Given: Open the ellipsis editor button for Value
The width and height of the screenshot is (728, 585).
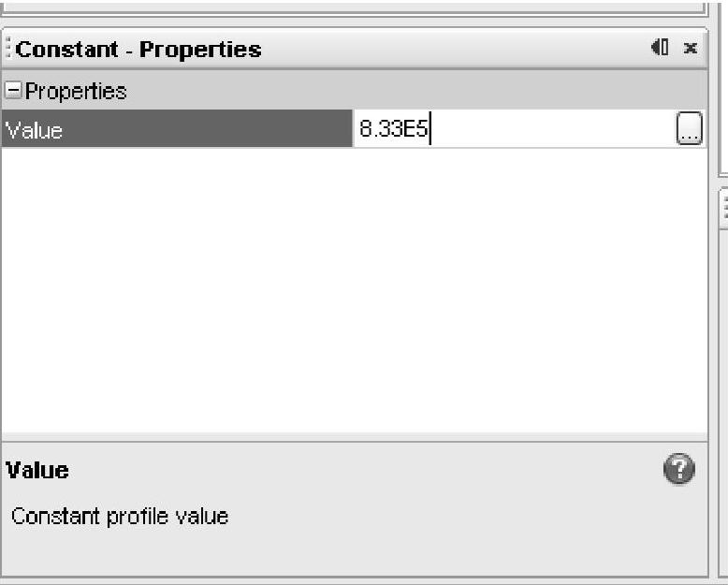Looking at the screenshot, I should coord(689,128).
